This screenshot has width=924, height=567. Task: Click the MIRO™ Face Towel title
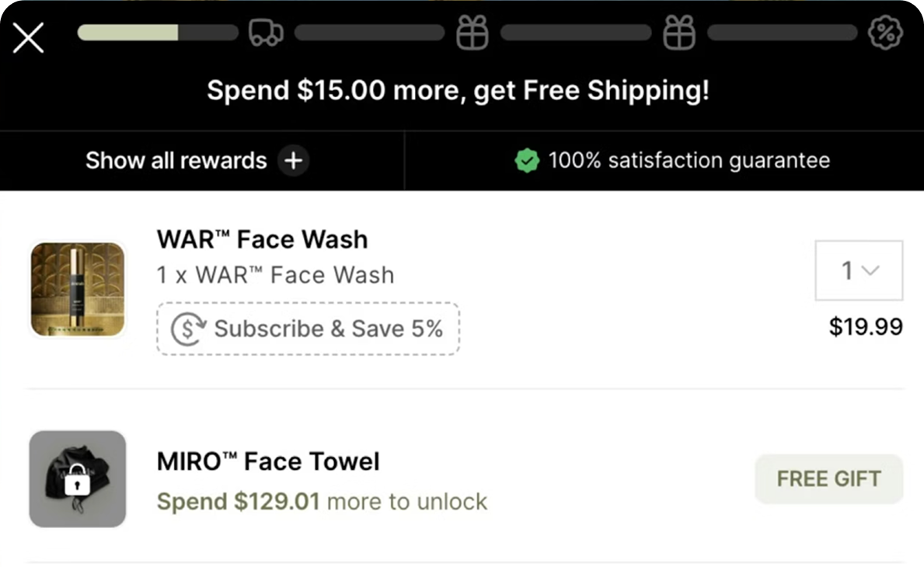(268, 461)
